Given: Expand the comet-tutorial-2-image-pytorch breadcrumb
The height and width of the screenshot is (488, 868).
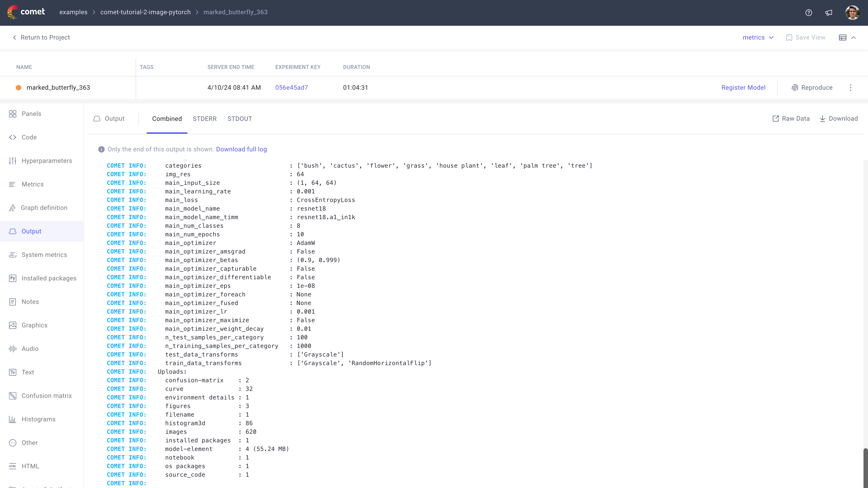Looking at the screenshot, I should [x=145, y=12].
